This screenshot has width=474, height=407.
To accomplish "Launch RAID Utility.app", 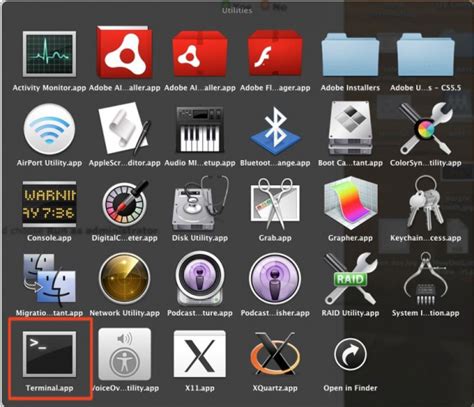I will pos(350,279).
